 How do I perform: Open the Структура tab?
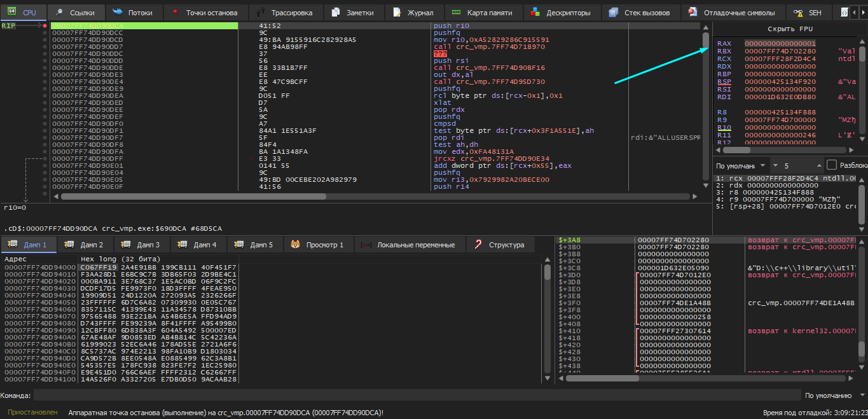[x=499, y=245]
